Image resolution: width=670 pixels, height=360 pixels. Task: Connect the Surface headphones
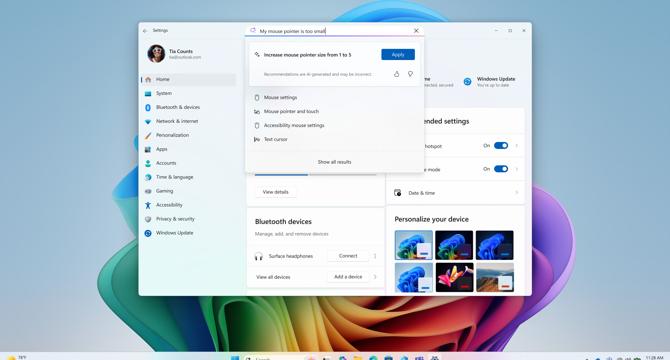(348, 256)
